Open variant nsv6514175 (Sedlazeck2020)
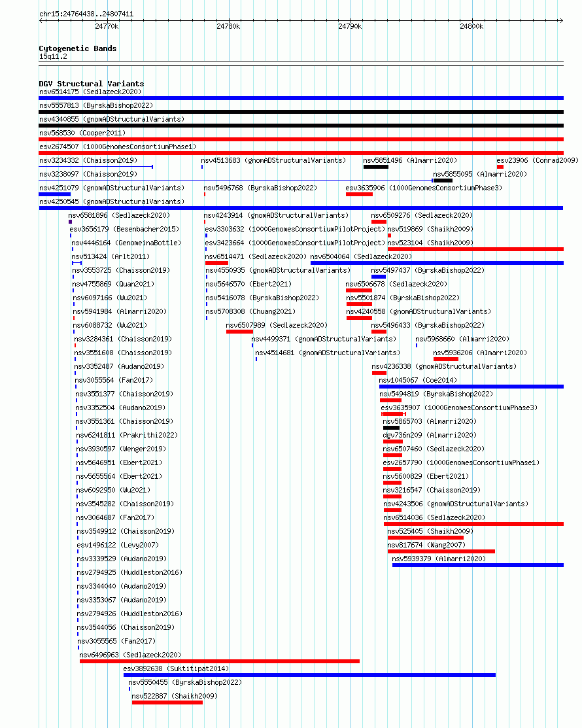This screenshot has height=728, width=582. coord(90,92)
